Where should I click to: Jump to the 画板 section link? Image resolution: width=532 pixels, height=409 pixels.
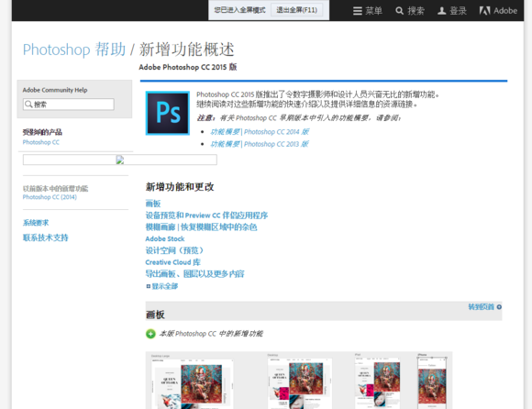click(153, 204)
